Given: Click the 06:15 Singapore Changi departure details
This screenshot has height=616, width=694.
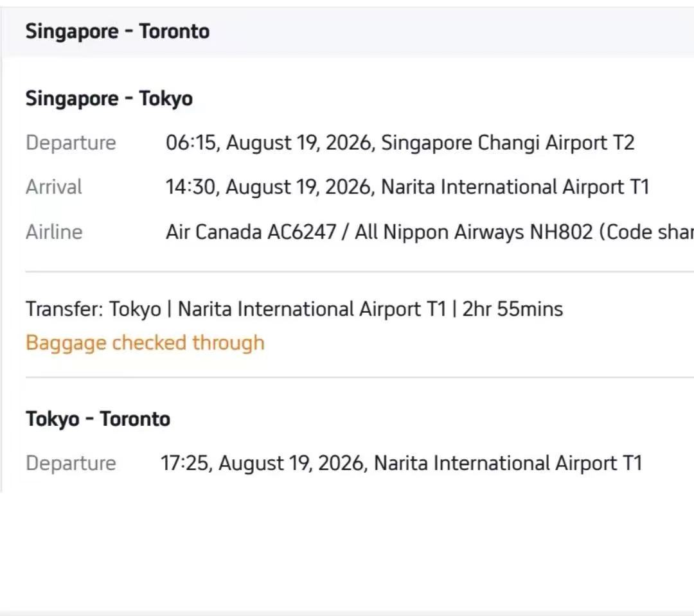Looking at the screenshot, I should [400, 143].
